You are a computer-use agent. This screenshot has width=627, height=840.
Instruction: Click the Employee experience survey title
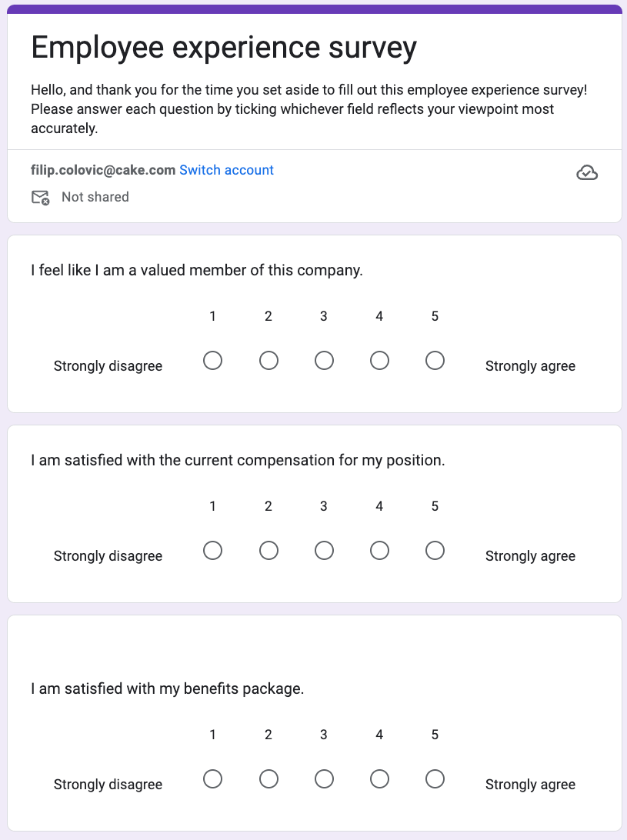[223, 48]
